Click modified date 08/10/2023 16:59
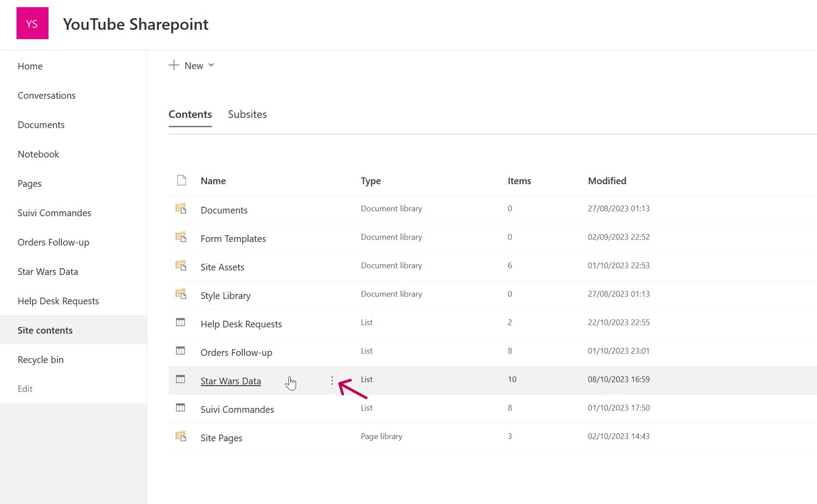817x504 pixels. [x=618, y=379]
